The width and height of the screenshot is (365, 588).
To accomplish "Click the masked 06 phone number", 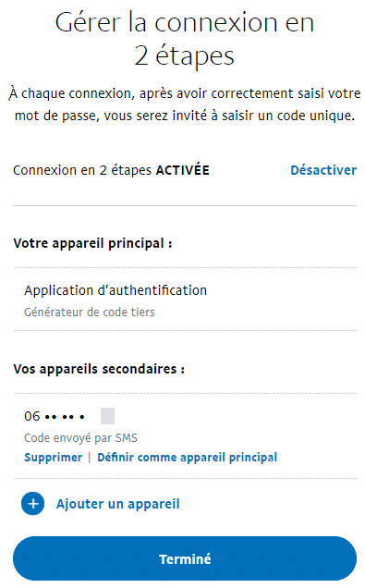I will coord(55,416).
